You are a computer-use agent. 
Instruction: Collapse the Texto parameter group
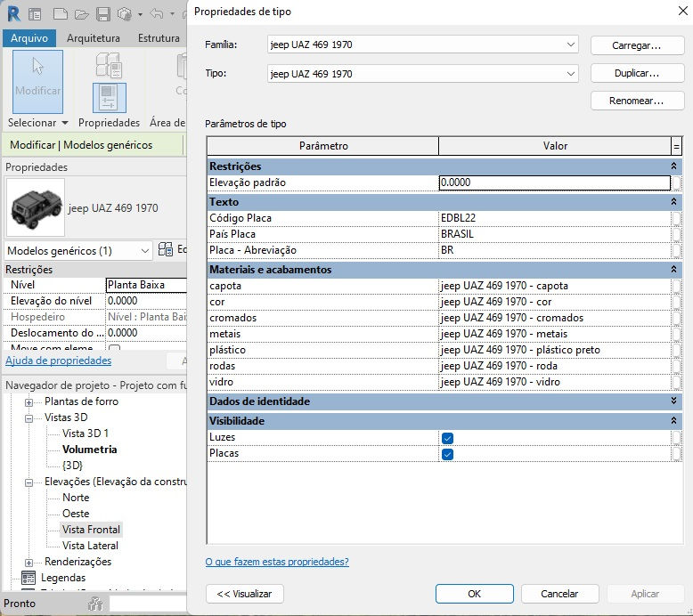pos(673,202)
